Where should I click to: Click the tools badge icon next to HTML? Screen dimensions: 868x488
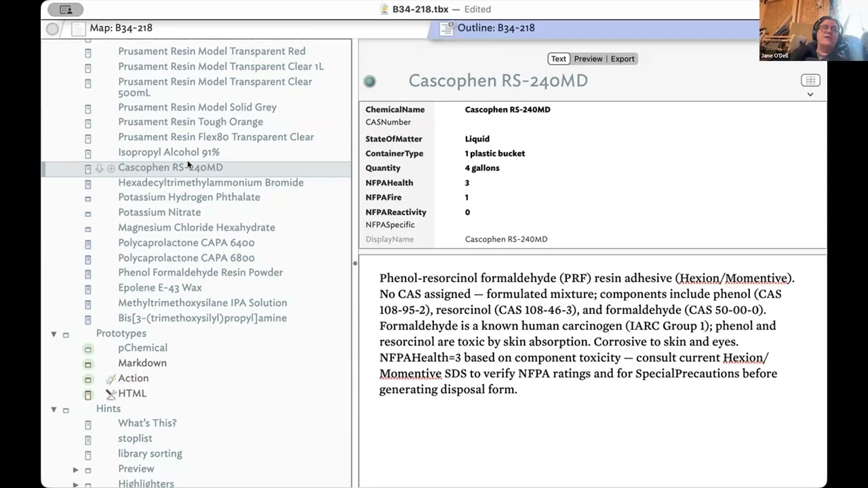[x=111, y=394]
